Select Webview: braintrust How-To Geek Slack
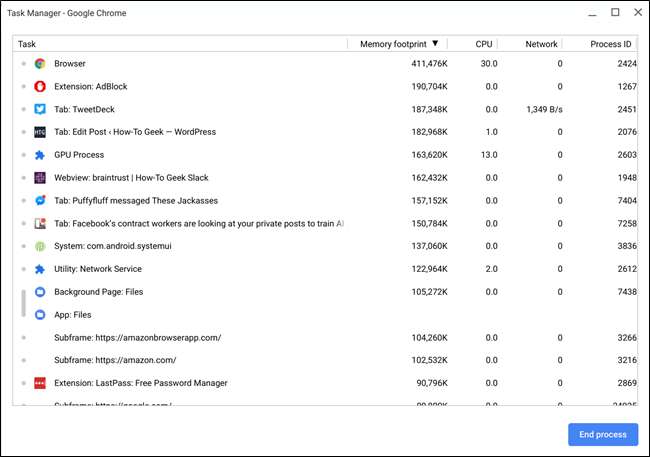 [325, 177]
